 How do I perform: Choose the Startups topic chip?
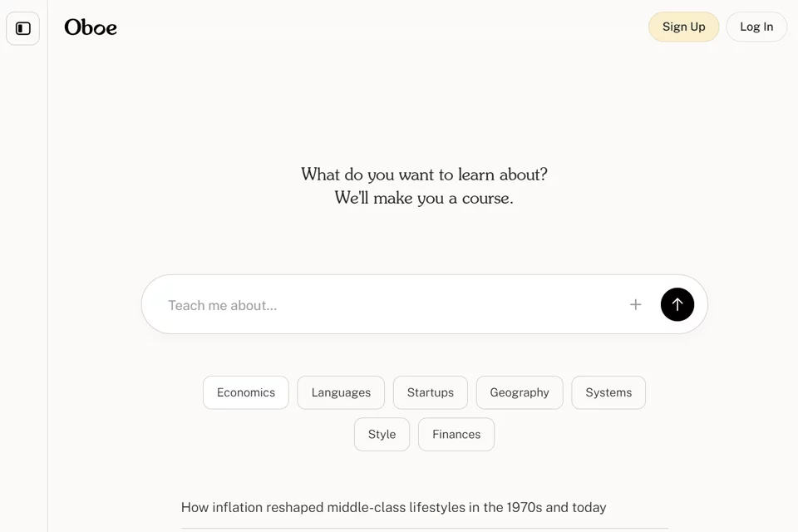pos(430,392)
